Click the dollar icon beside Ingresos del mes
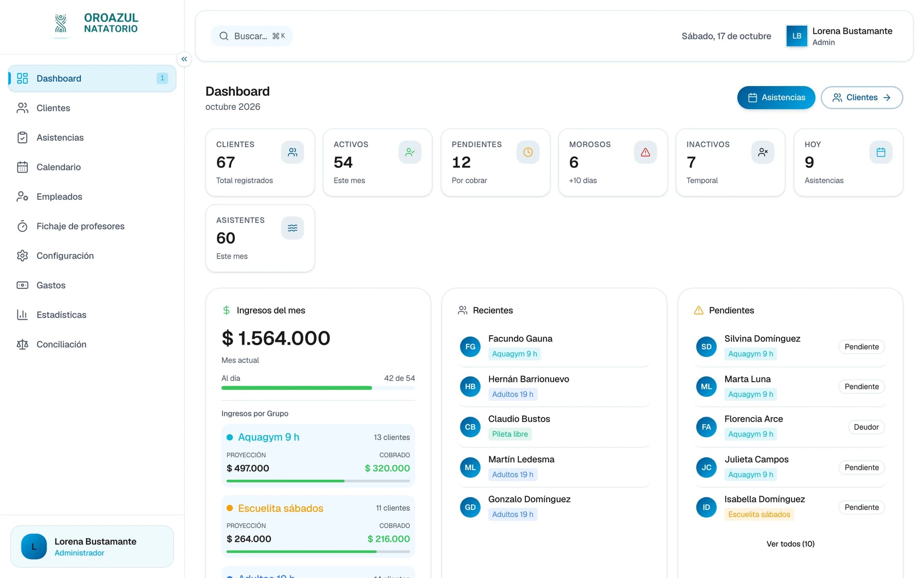924x578 pixels. pyautogui.click(x=226, y=310)
